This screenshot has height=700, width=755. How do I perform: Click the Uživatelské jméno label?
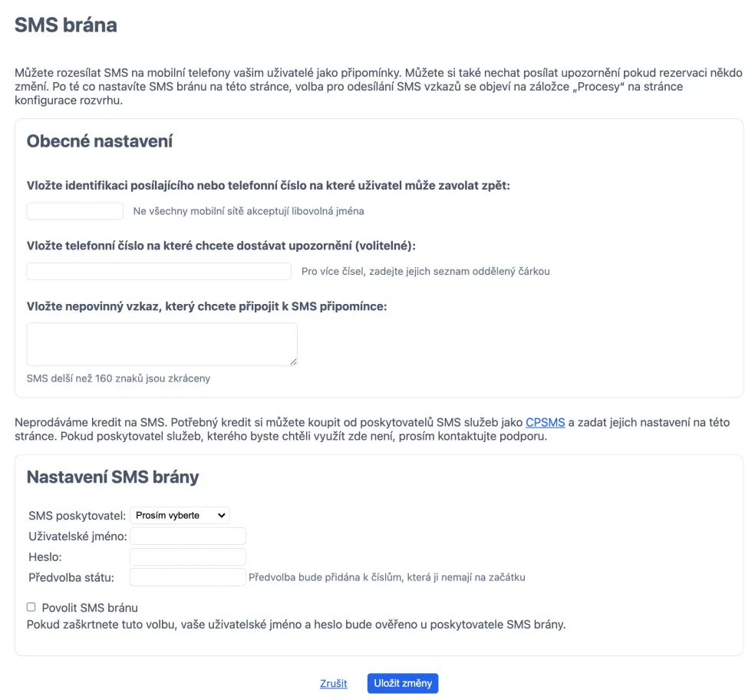pos(77,537)
